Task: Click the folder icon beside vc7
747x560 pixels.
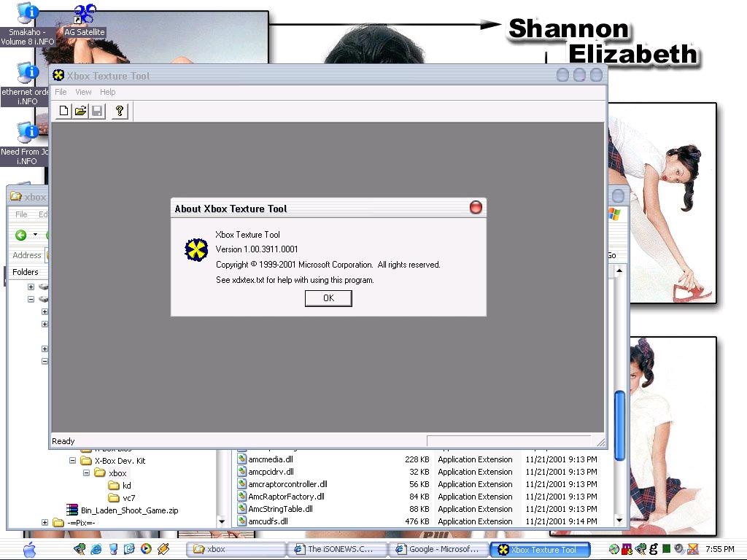Action: (x=114, y=497)
